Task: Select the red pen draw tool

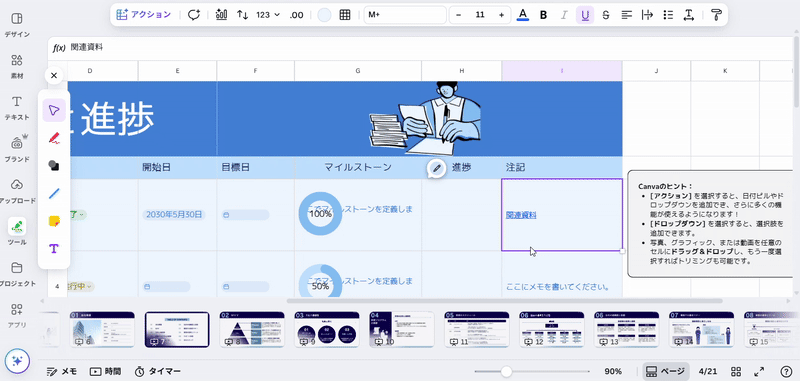Action: [54, 138]
